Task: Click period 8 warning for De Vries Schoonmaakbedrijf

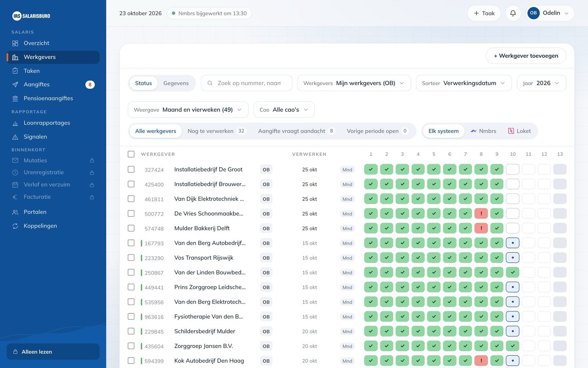Action: (481, 213)
